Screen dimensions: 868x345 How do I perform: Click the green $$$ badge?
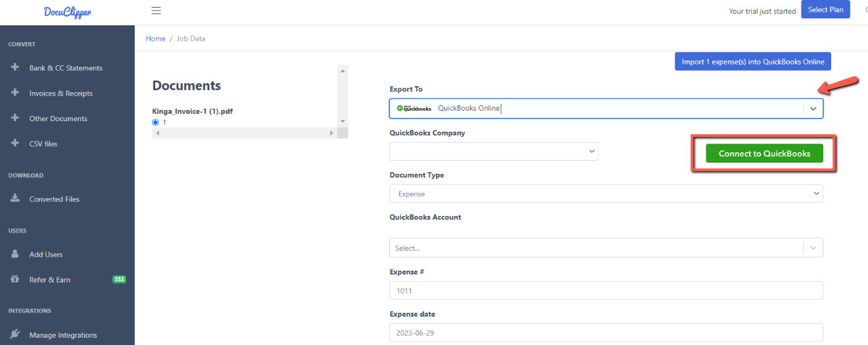(119, 279)
